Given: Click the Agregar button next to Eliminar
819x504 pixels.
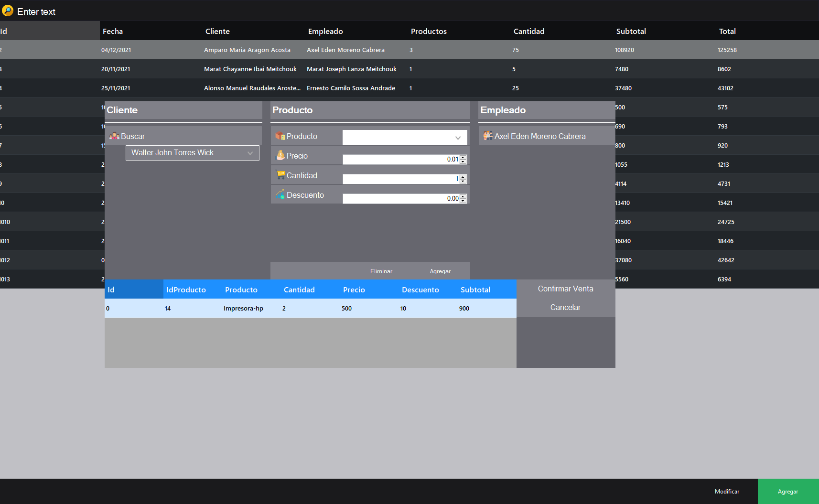Looking at the screenshot, I should pyautogui.click(x=440, y=271).
